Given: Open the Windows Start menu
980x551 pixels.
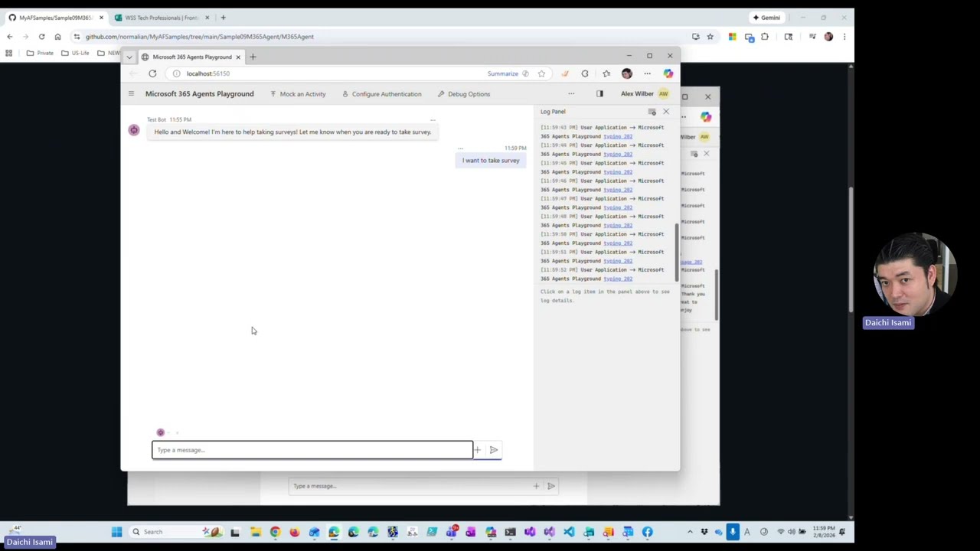Looking at the screenshot, I should tap(116, 532).
